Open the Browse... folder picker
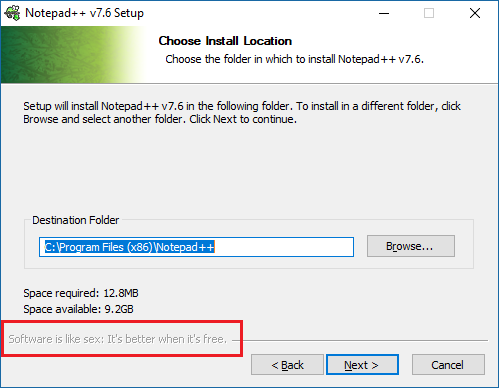 click(x=411, y=246)
